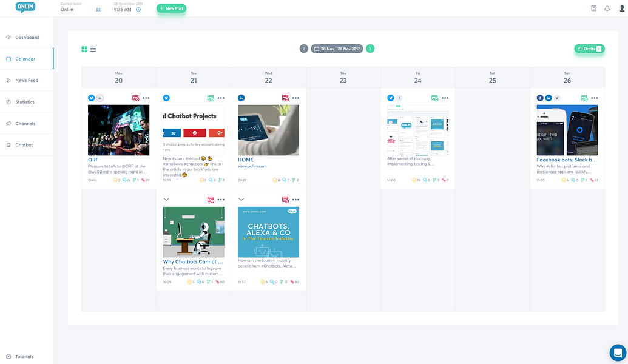
Task: Open more options on Sunday 26 post
Action: pos(595,98)
